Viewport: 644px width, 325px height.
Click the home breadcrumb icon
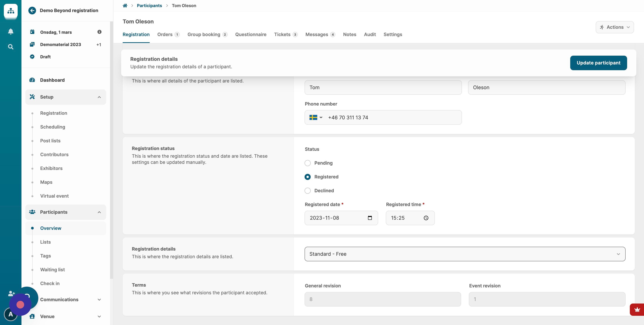125,6
